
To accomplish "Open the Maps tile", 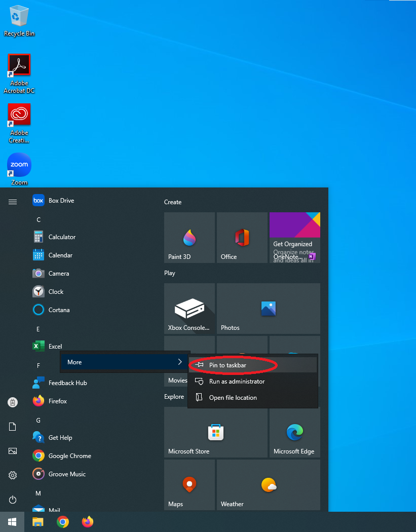I will point(190,485).
